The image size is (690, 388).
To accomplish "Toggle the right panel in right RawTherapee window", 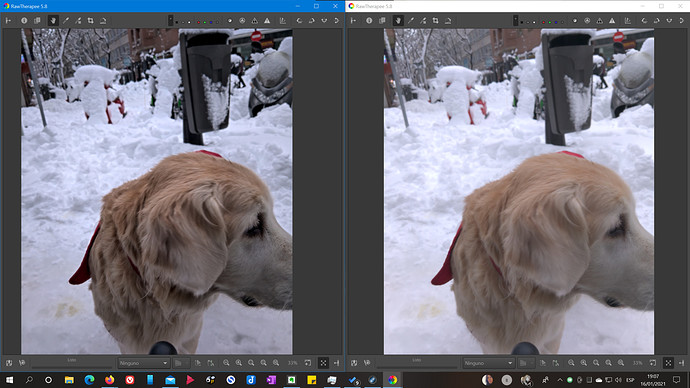I will [x=682, y=363].
